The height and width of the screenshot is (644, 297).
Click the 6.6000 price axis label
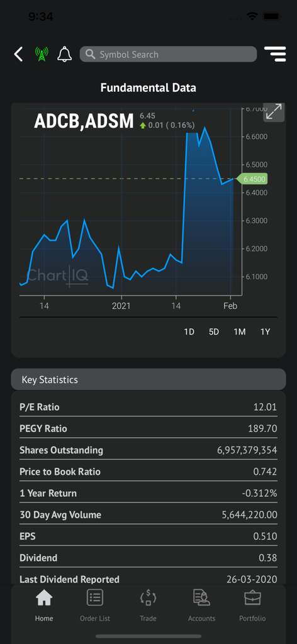coord(256,136)
